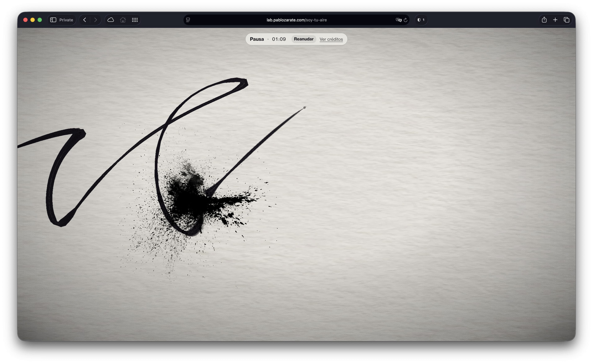Open the Share menu icon

pyautogui.click(x=544, y=20)
